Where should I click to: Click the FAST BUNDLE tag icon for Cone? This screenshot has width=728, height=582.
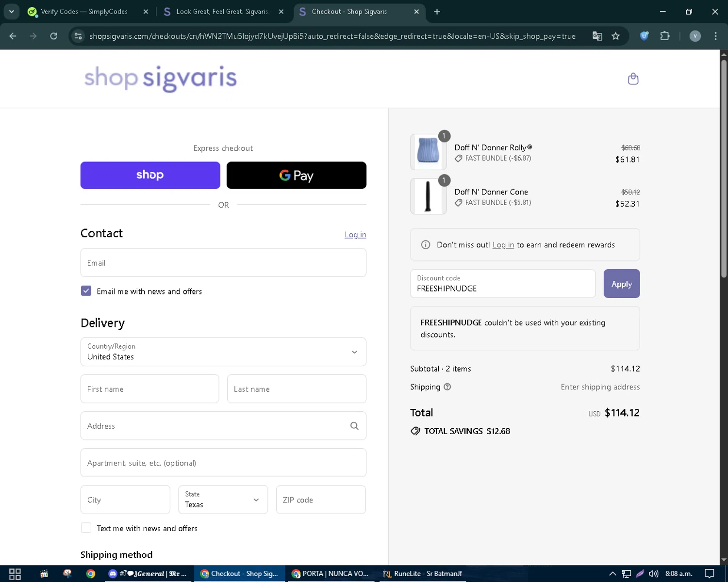click(x=458, y=203)
